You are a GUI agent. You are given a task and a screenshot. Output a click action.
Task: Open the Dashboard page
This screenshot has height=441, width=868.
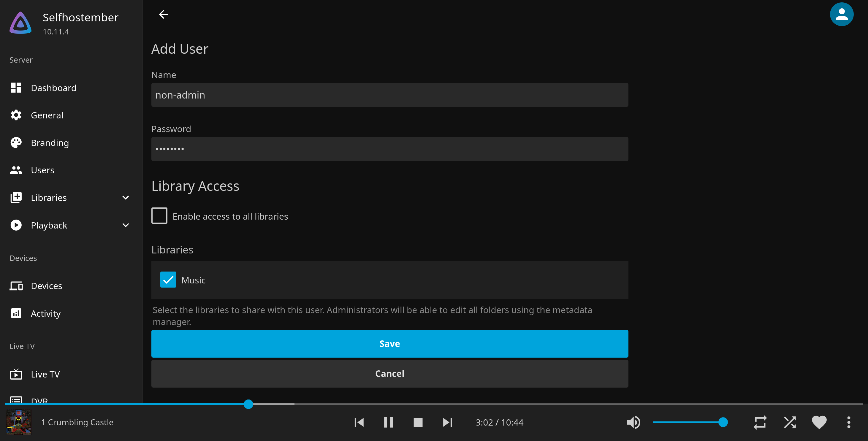pyautogui.click(x=53, y=88)
